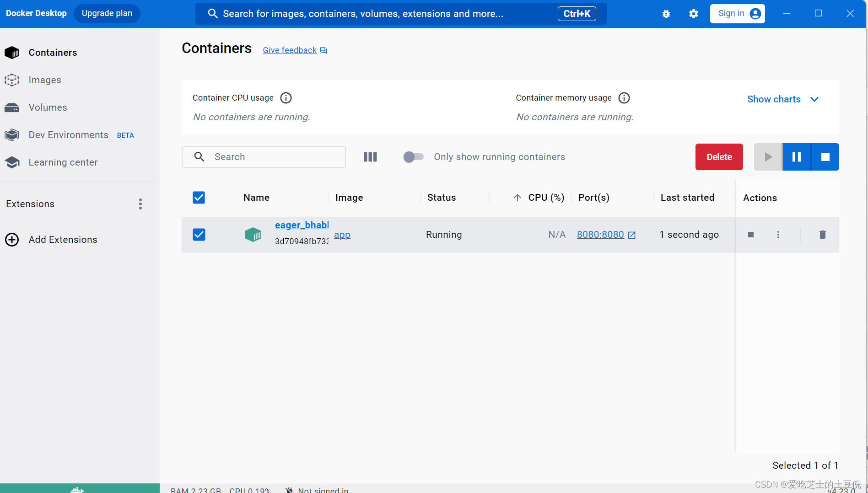Open the container row options menu
868x493 pixels.
[x=778, y=234]
